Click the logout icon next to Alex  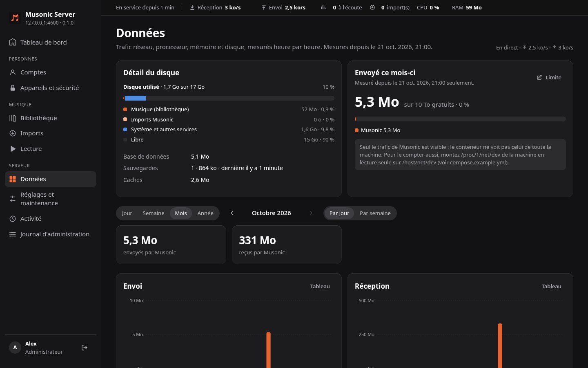pos(85,348)
